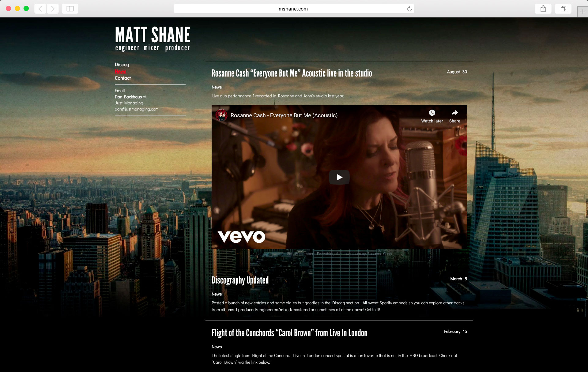Image resolution: width=588 pixels, height=372 pixels.
Task: Select the red News menu item
Action: coord(120,71)
